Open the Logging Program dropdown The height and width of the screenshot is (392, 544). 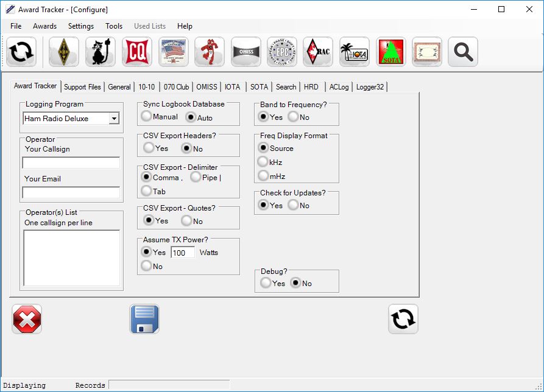click(x=114, y=119)
